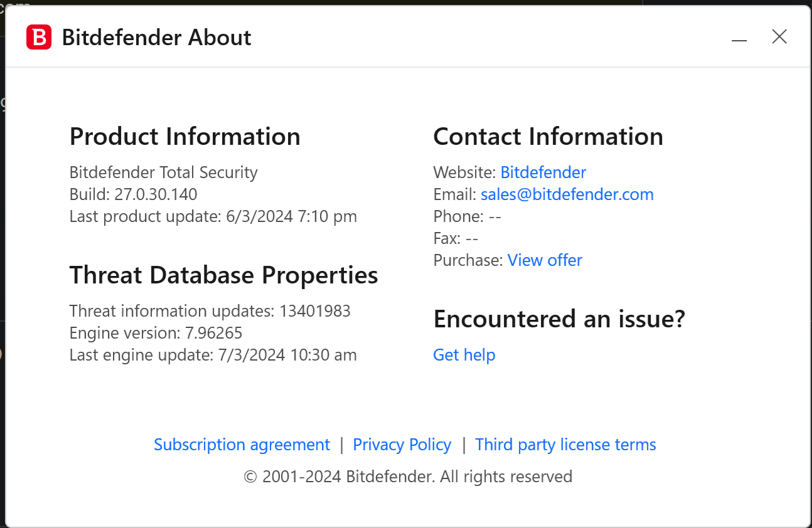Click the Build 27.0.30.140 text
The image size is (812, 528).
coord(133,194)
